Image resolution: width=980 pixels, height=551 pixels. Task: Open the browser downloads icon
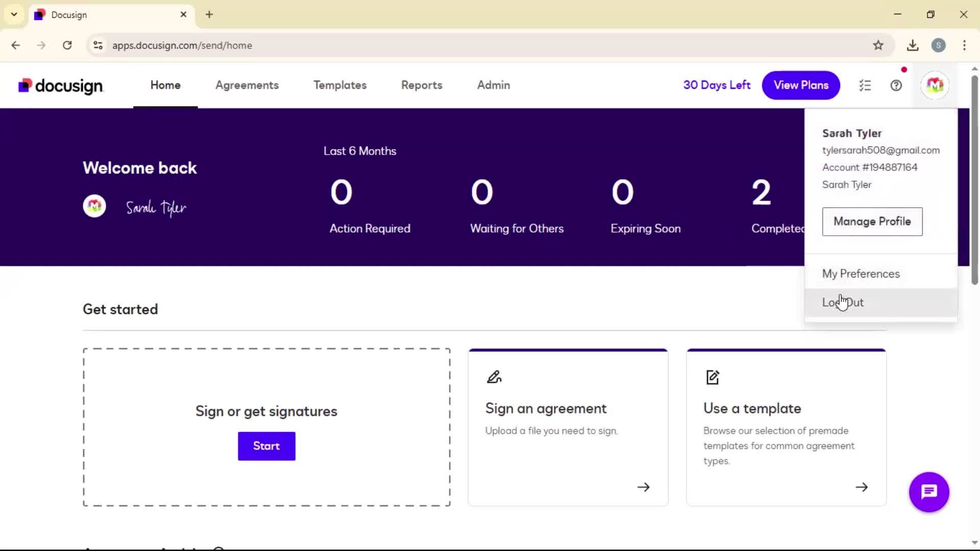(x=913, y=45)
